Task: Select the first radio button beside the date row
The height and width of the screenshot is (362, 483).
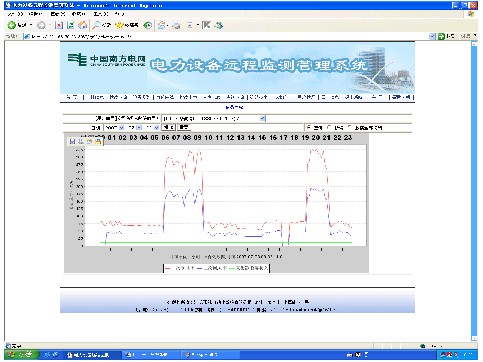Action: (x=308, y=127)
